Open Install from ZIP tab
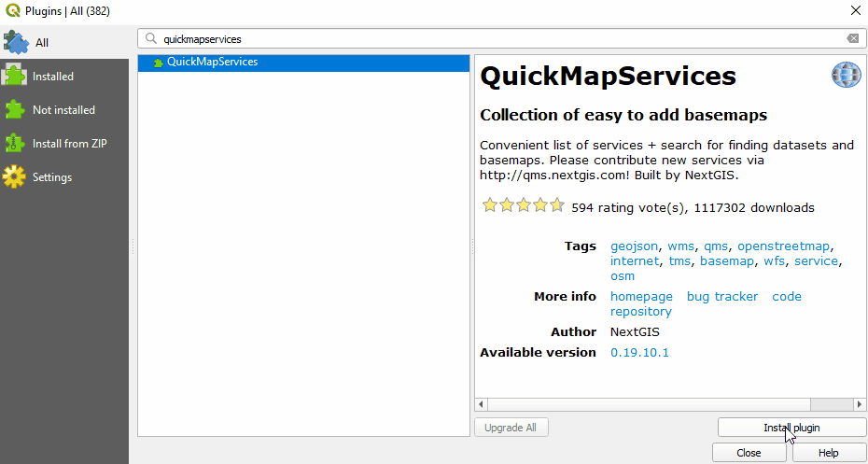The image size is (868, 464). pos(64,144)
